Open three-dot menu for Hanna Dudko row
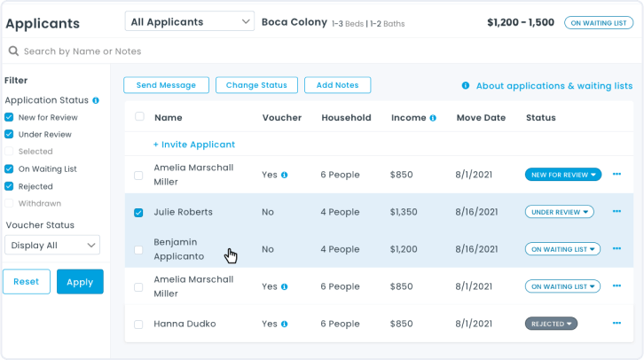644x360 pixels. (x=617, y=324)
